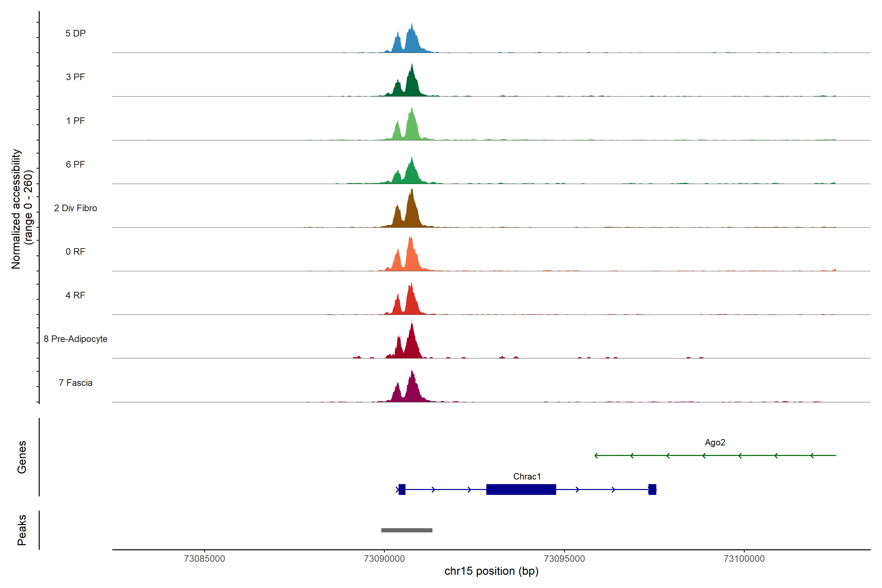Click the 7 Fascia track label
This screenshot has height=588, width=882.
click(75, 382)
